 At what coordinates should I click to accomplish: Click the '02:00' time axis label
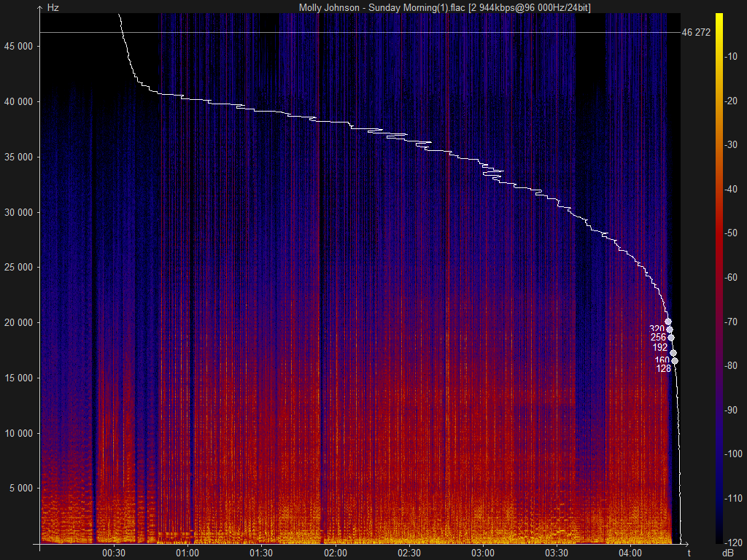[336, 553]
